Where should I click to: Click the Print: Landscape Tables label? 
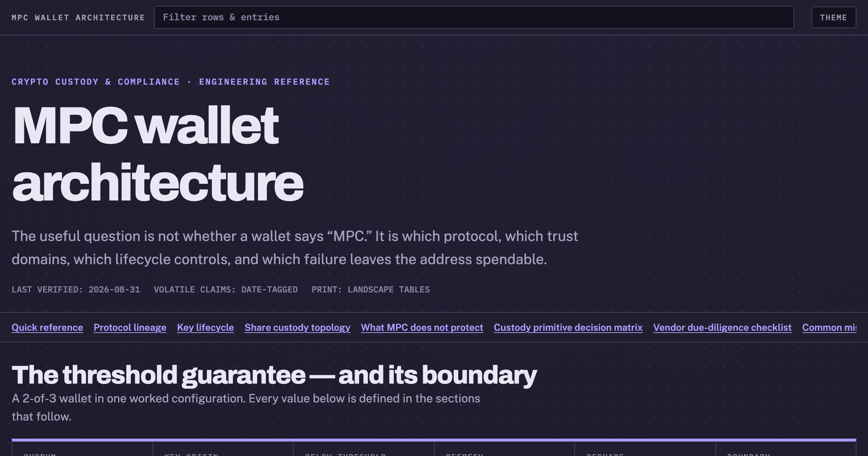(x=371, y=290)
